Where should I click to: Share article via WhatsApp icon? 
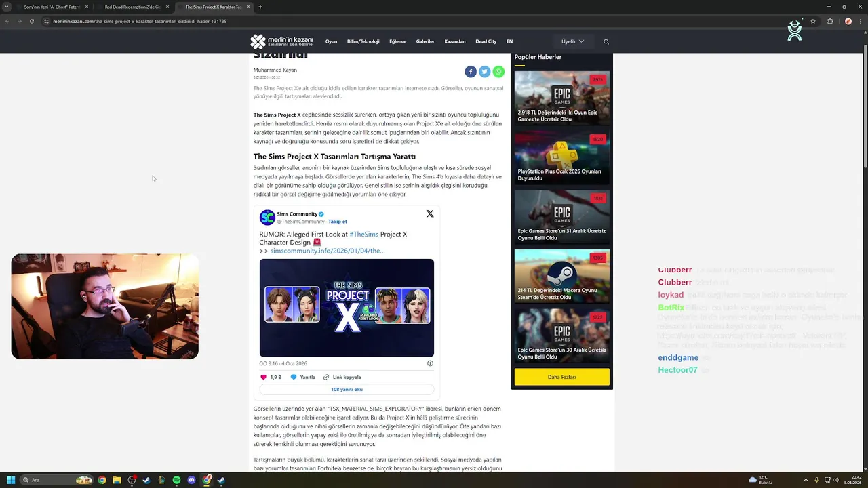tap(498, 72)
